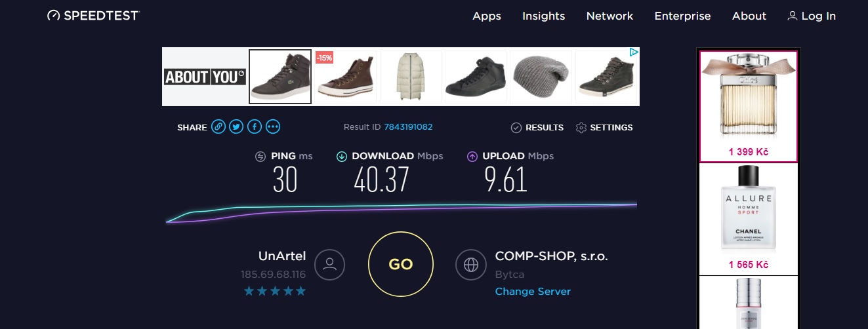The width and height of the screenshot is (868, 329).
Task: Click the globe icon beside COMP-SHOP server
Action: (470, 264)
